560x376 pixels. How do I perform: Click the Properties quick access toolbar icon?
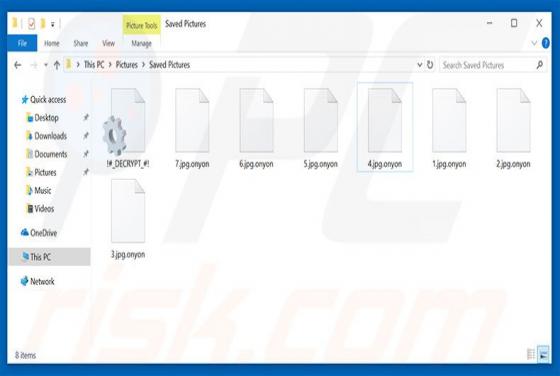coord(31,24)
